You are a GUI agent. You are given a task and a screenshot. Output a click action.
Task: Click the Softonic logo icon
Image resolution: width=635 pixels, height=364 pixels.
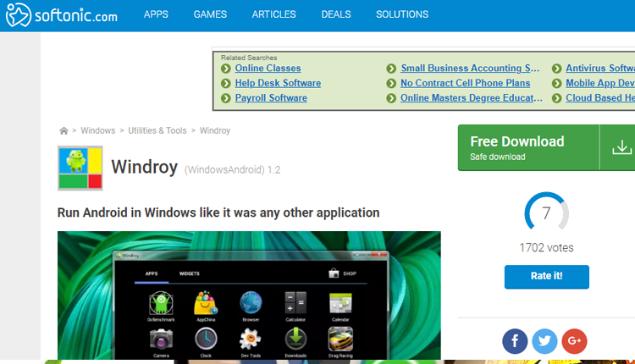point(19,15)
